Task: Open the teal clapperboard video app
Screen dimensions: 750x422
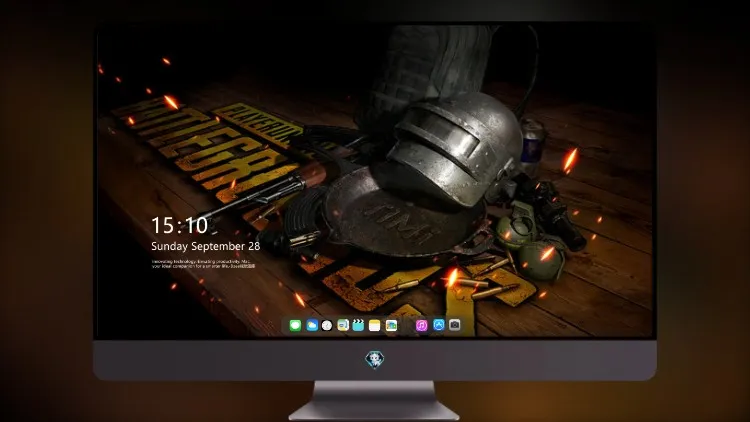Action: 358,325
